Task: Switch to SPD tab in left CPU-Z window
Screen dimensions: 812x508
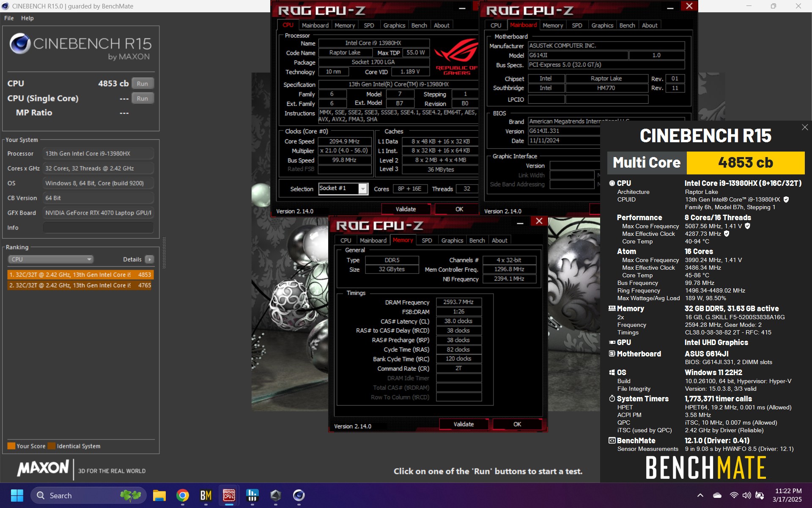Action: coord(369,25)
